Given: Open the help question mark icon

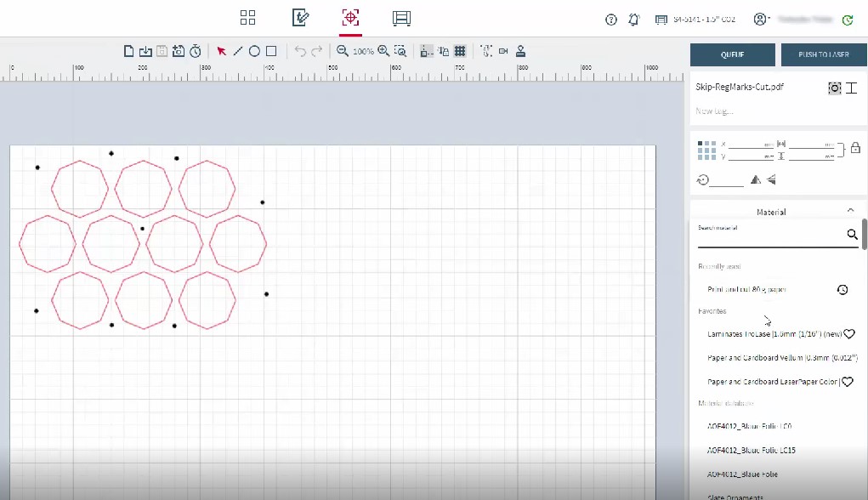Looking at the screenshot, I should pos(611,20).
